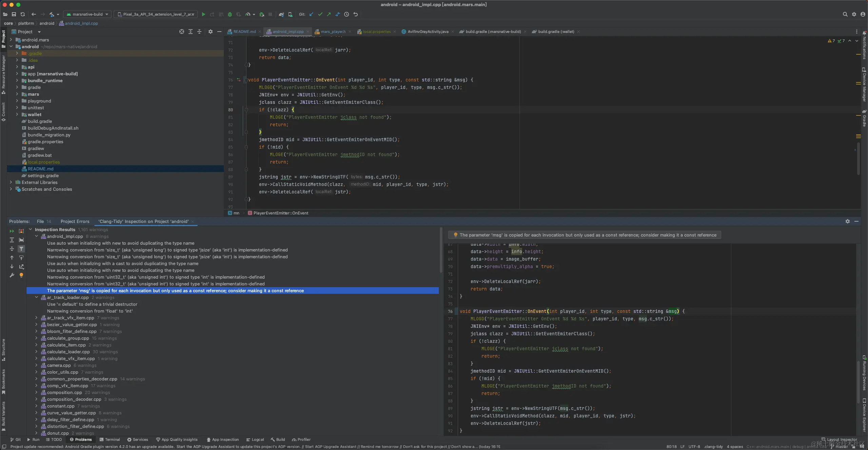Screen dimensions: 868x450
Task: Open IDE settings gear in top toolbar
Action: click(x=854, y=14)
